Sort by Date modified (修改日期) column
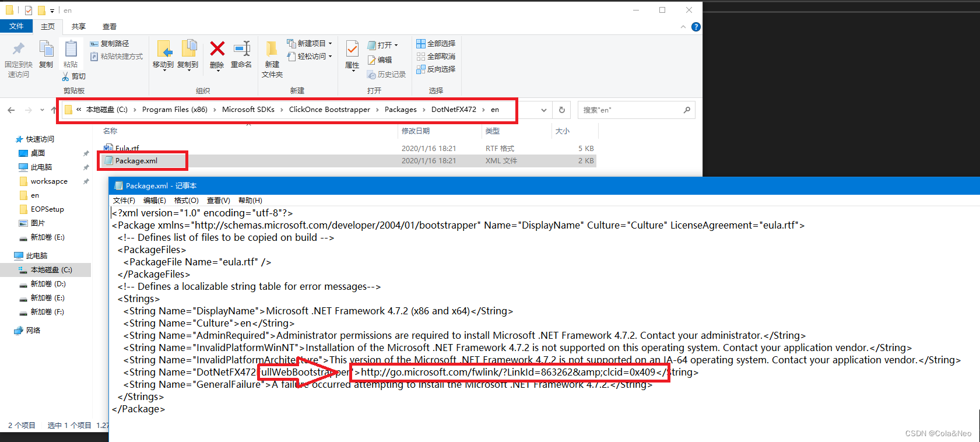 click(x=416, y=131)
